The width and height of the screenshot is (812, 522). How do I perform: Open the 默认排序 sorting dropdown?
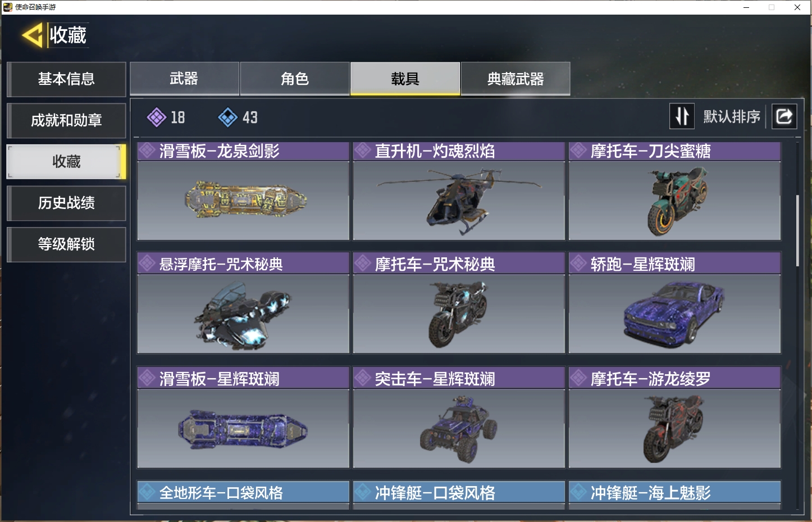[x=732, y=117]
